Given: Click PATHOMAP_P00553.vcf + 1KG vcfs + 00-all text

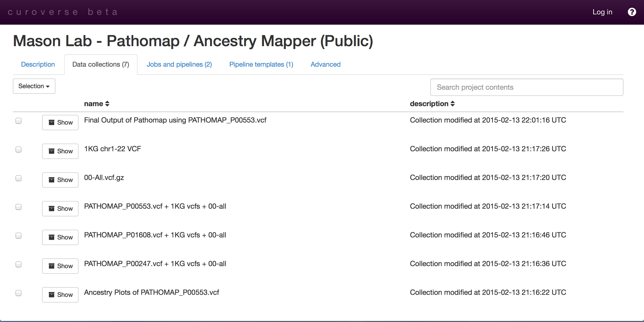Looking at the screenshot, I should [x=155, y=206].
